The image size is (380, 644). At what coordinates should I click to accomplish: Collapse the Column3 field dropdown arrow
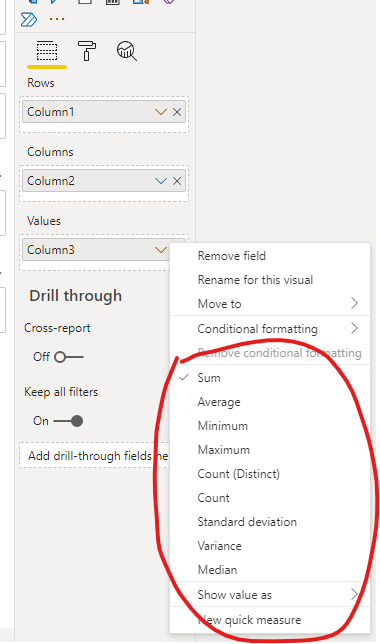(x=161, y=250)
